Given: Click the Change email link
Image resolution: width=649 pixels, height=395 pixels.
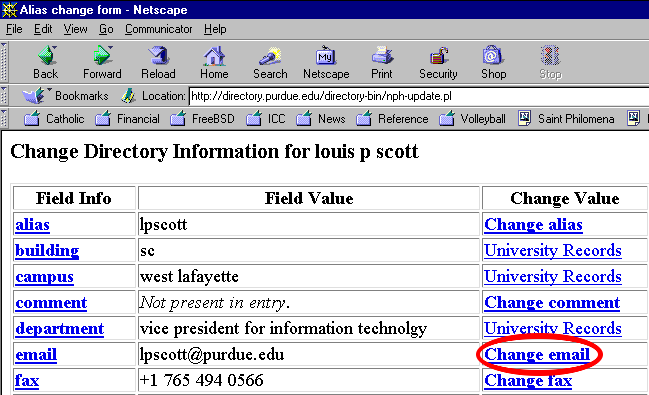Looking at the screenshot, I should (x=537, y=355).
